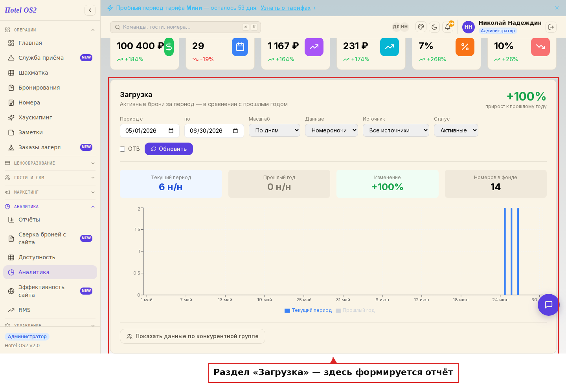Open Номера page

(x=50, y=103)
